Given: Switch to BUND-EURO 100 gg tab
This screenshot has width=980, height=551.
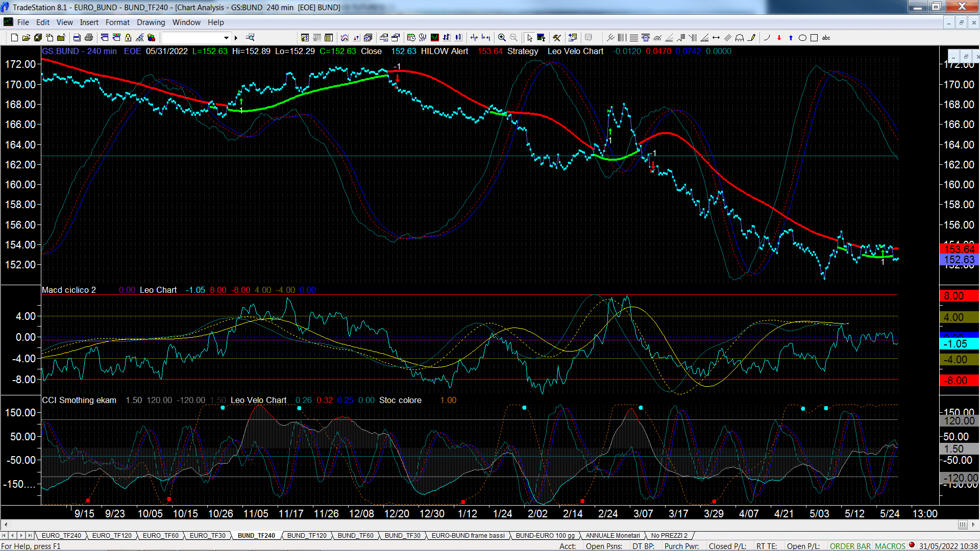Looking at the screenshot, I should [545, 536].
